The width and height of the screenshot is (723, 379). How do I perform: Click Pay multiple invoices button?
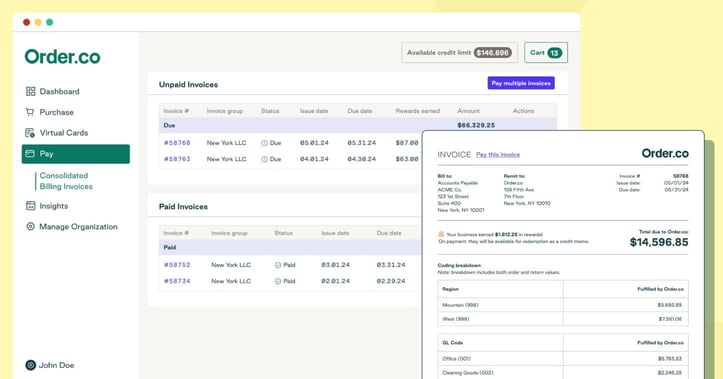point(521,83)
